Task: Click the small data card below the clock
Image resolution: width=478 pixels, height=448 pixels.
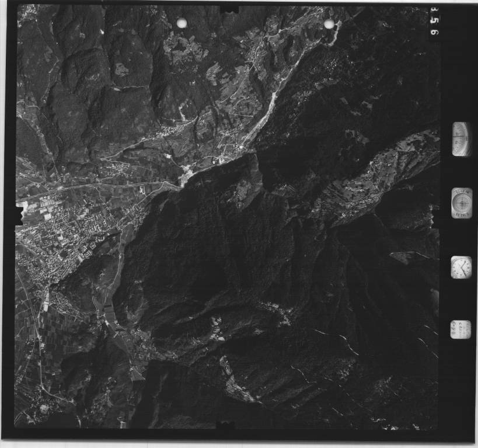Action: pos(460,329)
